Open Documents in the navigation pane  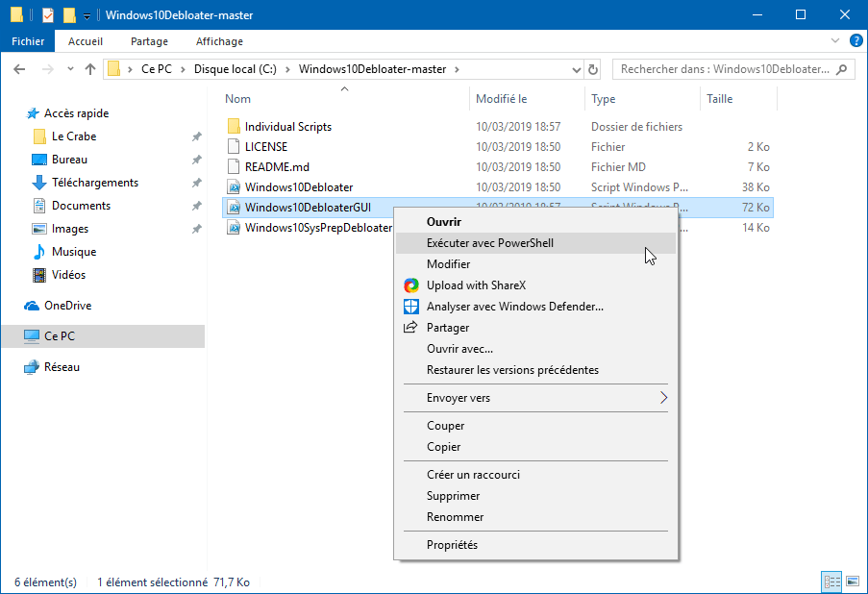(81, 206)
